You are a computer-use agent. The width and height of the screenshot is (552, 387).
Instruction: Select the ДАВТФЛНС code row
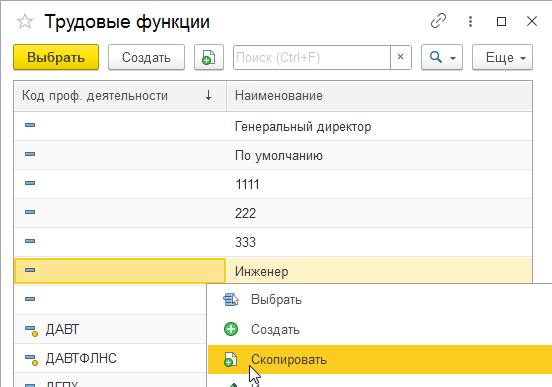(110, 358)
